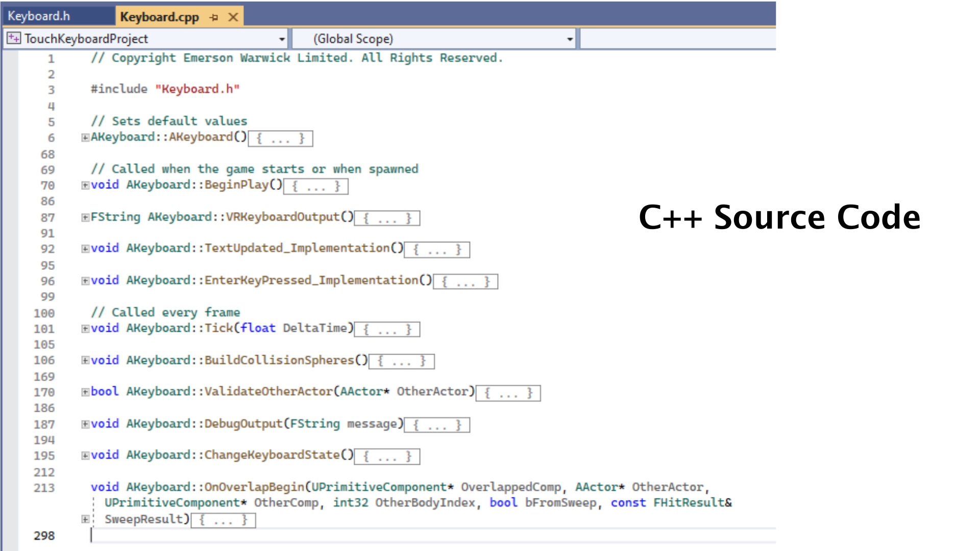The width and height of the screenshot is (980, 551).
Task: Click the TouchKeyboardProject project icon
Action: pos(14,39)
